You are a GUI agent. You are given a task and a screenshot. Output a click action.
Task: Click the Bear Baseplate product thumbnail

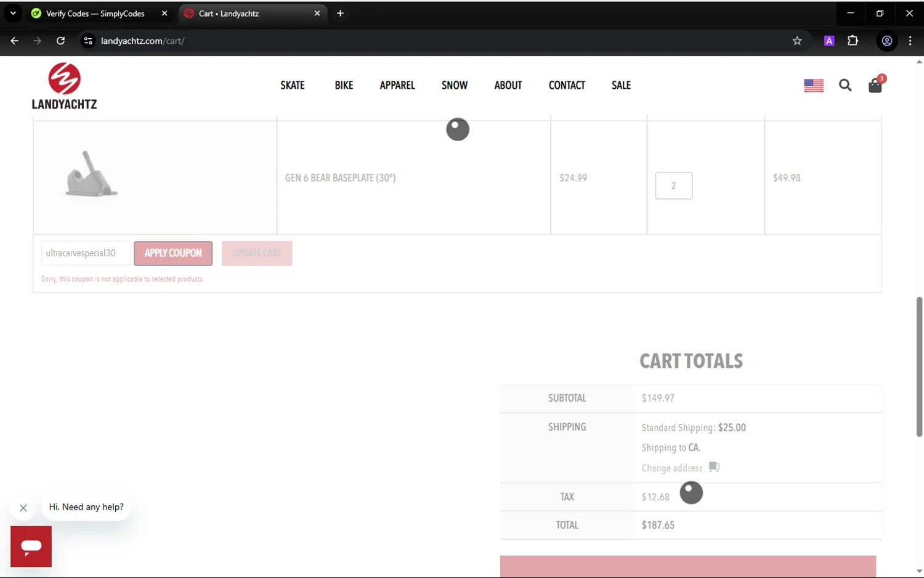point(92,174)
